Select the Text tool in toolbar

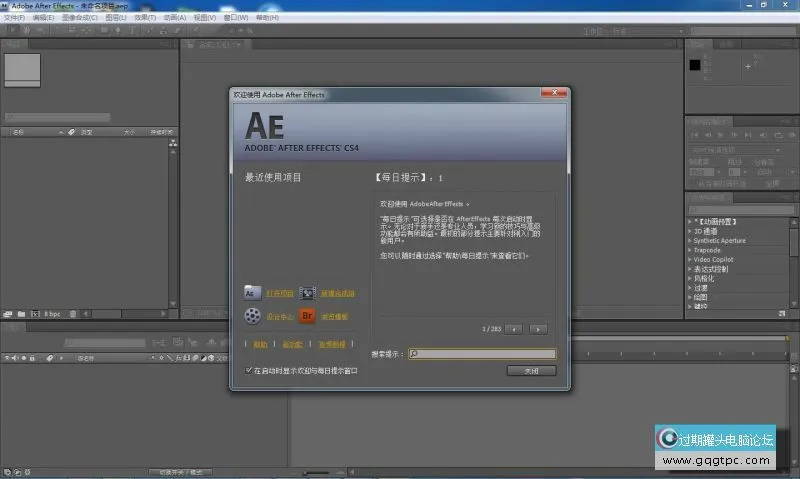[x=132, y=31]
